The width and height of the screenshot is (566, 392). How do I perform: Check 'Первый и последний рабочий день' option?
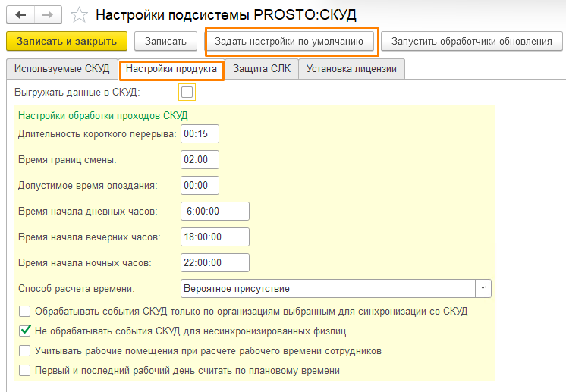click(25, 371)
